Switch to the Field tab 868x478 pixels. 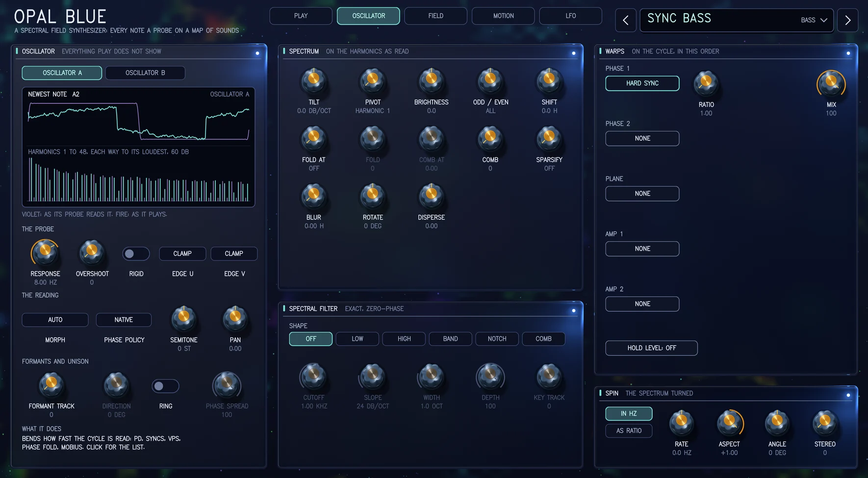(436, 16)
